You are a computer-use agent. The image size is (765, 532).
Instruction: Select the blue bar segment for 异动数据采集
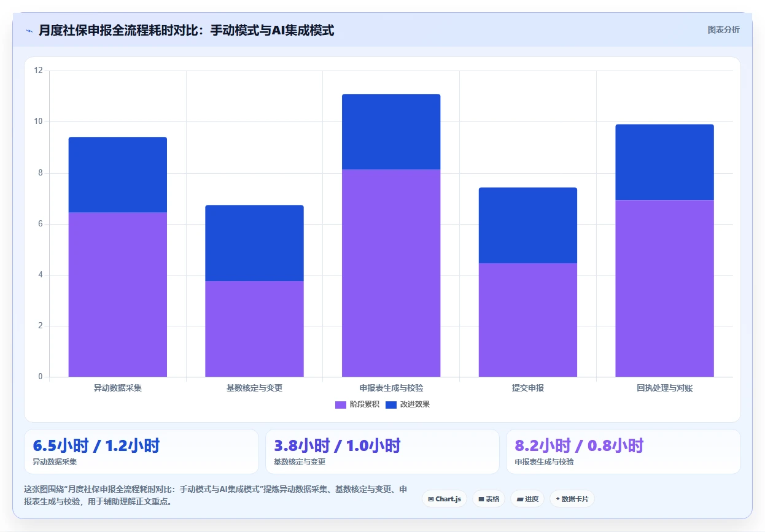click(118, 175)
